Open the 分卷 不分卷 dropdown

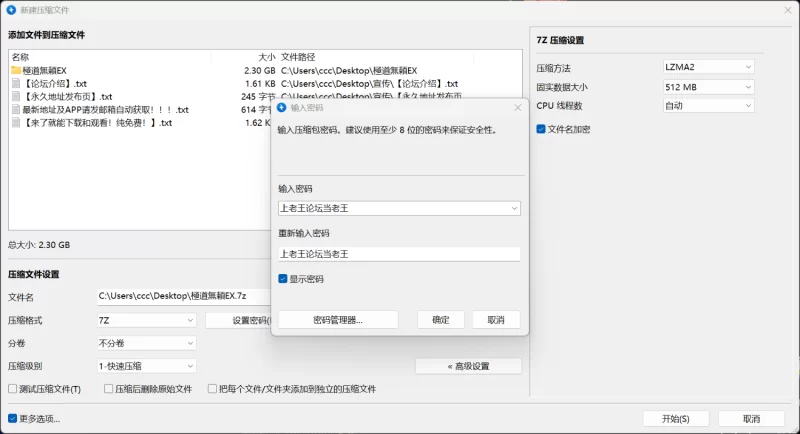[146, 343]
